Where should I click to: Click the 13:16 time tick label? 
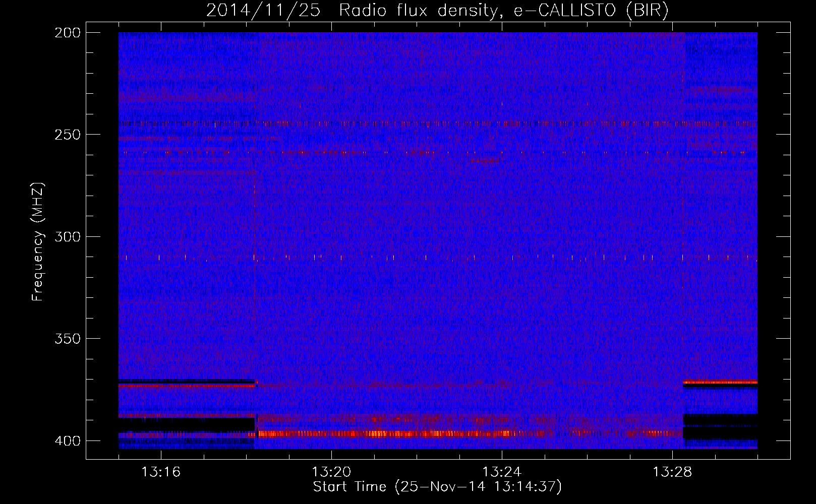(161, 472)
